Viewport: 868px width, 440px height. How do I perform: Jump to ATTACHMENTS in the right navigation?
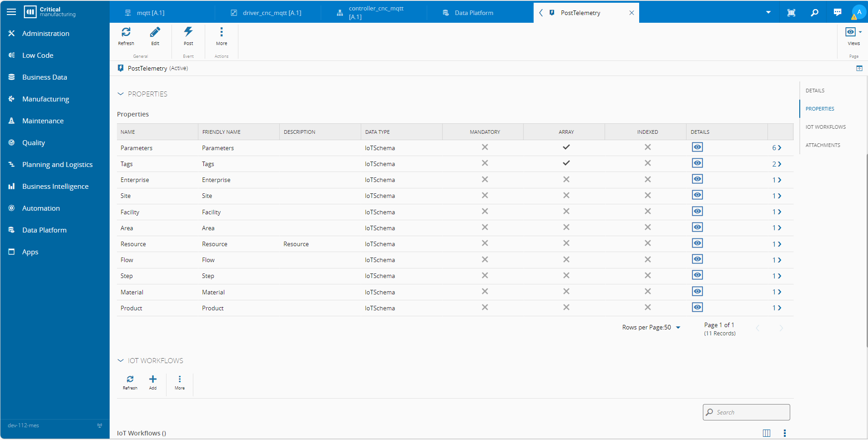tap(823, 145)
